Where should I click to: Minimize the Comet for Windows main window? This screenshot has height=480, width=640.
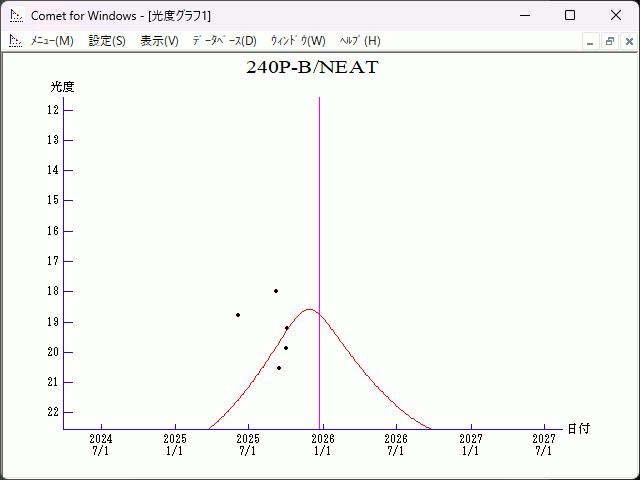click(x=524, y=16)
